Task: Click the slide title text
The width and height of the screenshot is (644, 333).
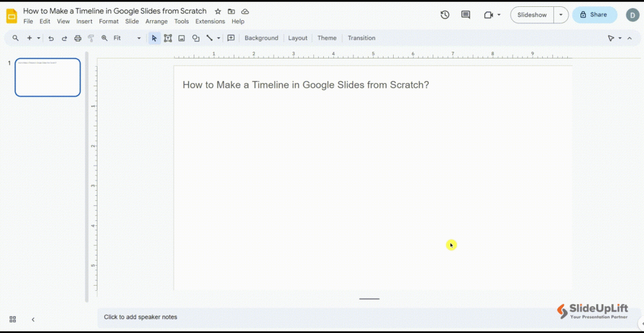Action: (x=306, y=85)
